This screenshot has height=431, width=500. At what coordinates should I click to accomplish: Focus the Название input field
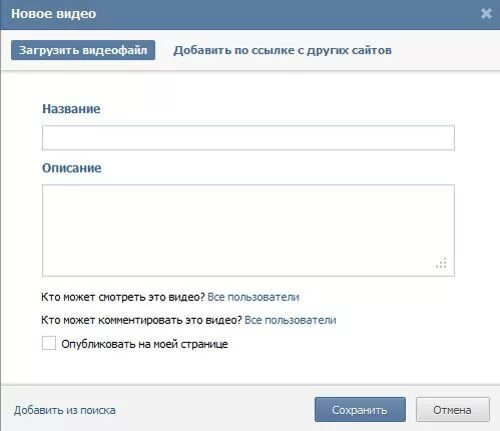coord(248,138)
